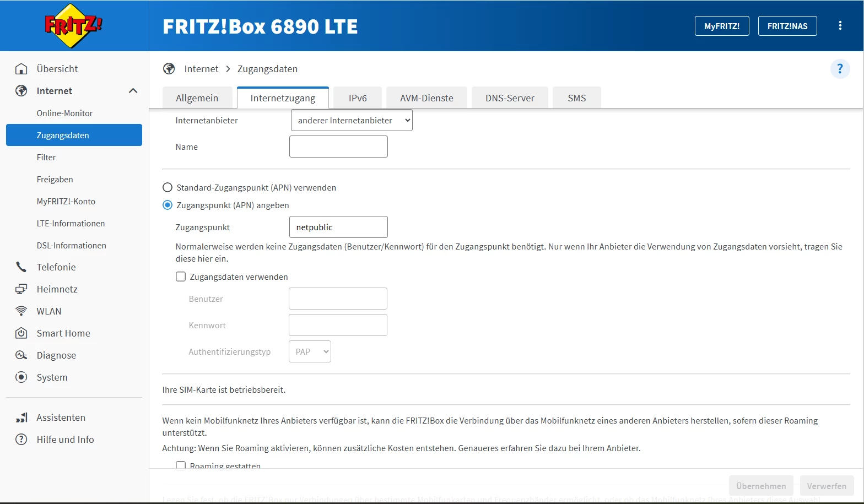Click the Zugangspunkt field containing netpublic
This screenshot has width=864, height=504.
pyautogui.click(x=338, y=227)
